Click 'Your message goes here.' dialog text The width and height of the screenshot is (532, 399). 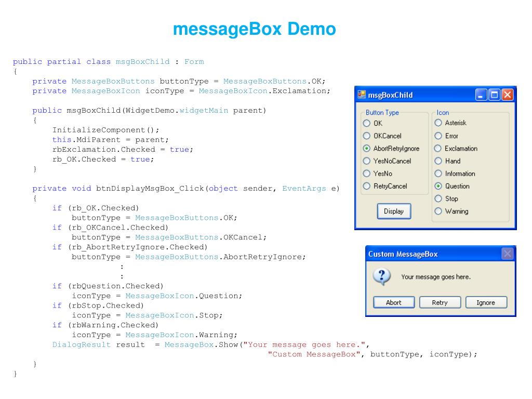pos(436,277)
